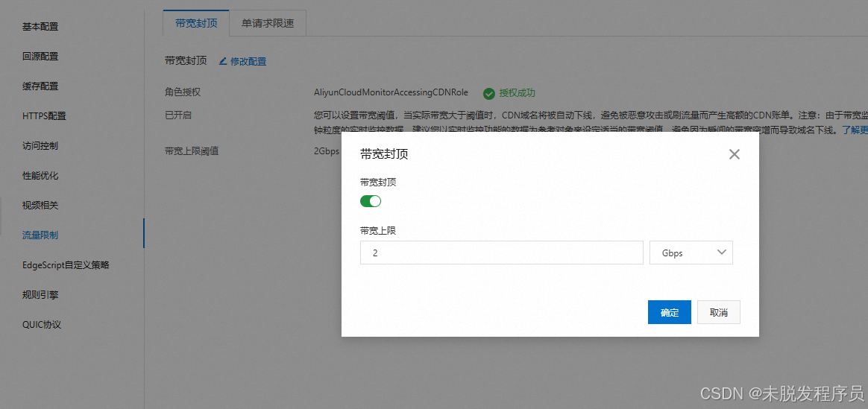Click the 已开启 status label
Viewport: 868px width, 409px height.
[x=178, y=115]
